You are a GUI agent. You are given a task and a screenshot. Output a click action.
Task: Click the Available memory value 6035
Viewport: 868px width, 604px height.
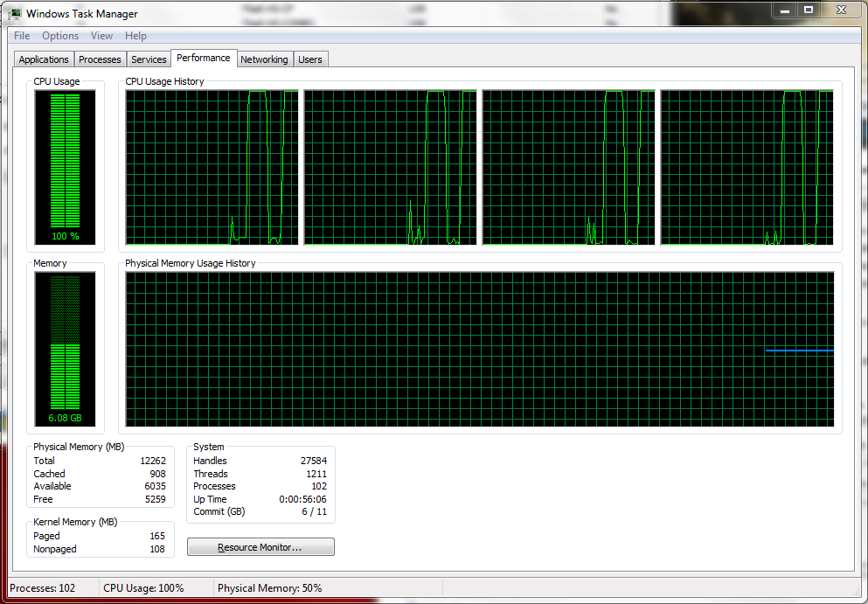pyautogui.click(x=155, y=486)
